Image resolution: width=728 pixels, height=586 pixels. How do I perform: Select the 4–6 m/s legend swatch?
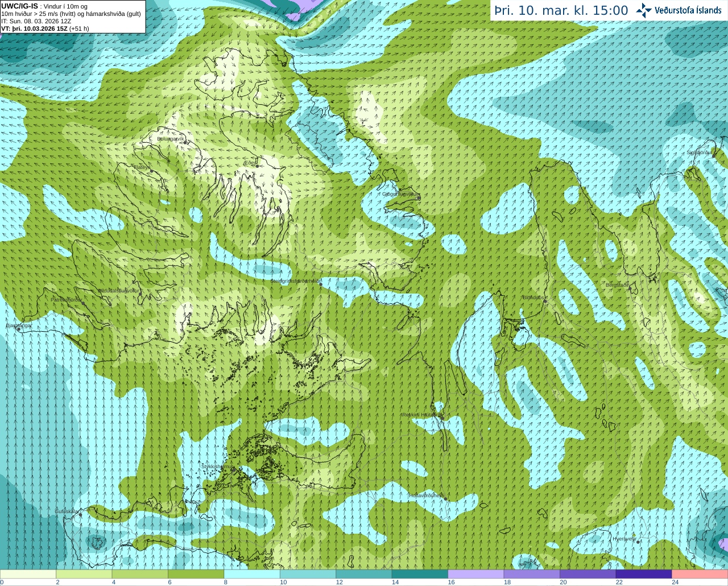[140, 574]
